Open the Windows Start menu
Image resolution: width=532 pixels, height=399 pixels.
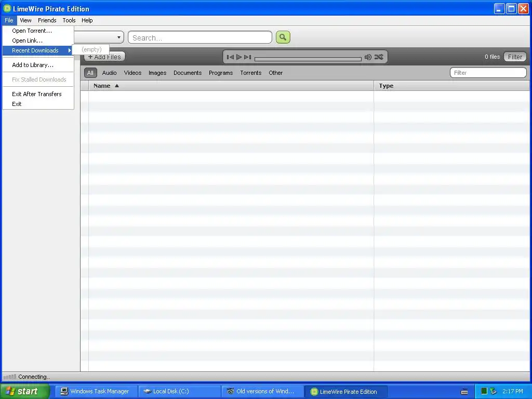pos(25,391)
